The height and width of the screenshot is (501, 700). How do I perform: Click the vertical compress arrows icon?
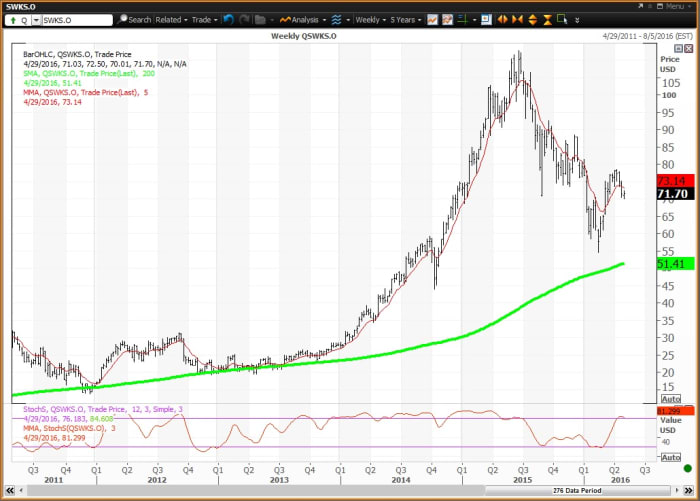548,19
